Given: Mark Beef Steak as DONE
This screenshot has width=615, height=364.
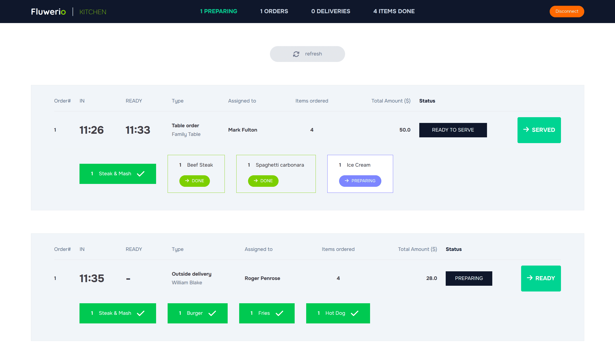Looking at the screenshot, I should 194,181.
